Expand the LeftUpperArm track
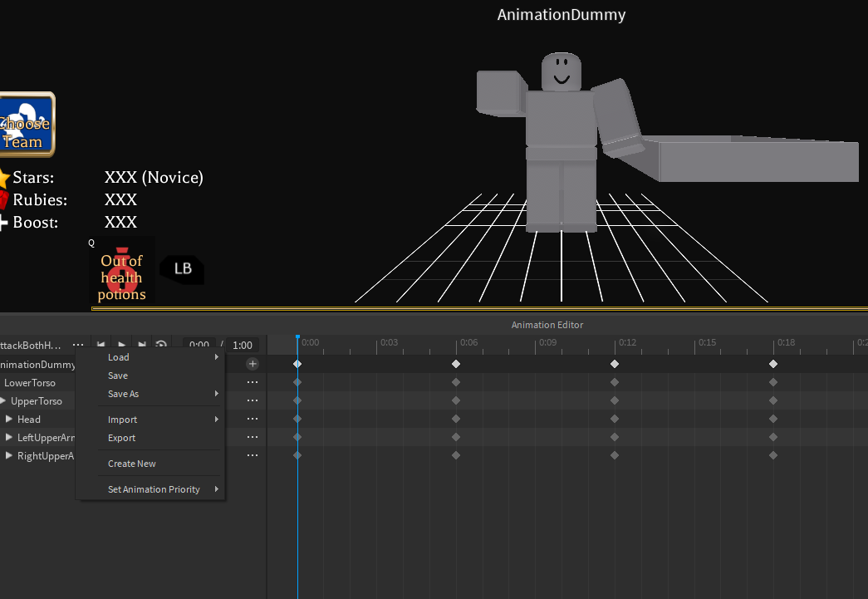Screen dimensions: 868x599 pos(9,437)
